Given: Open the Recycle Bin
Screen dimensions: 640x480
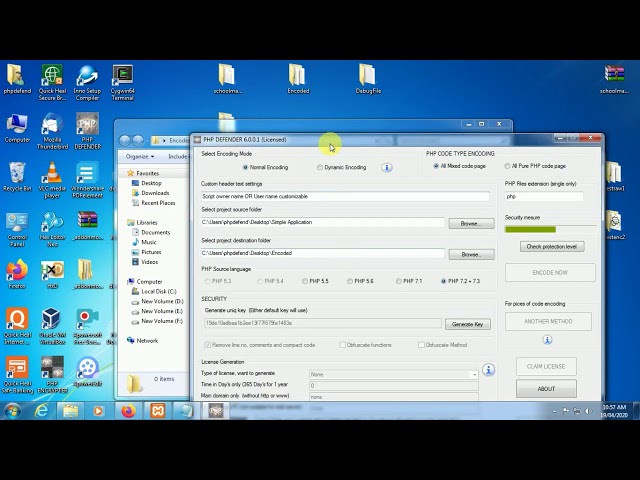Looking at the screenshot, I should (x=17, y=177).
